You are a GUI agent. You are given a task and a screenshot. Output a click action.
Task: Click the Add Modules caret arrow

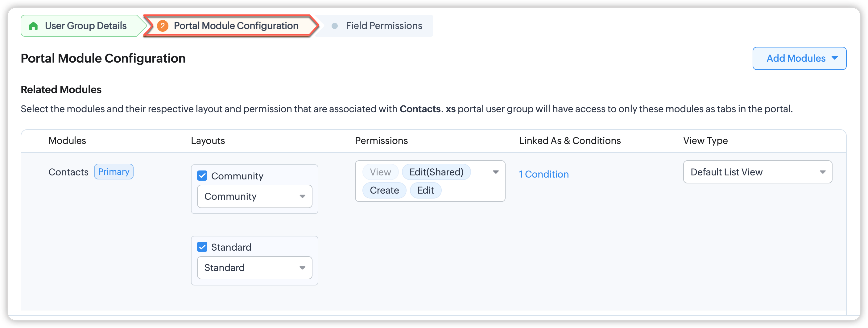[x=835, y=58]
